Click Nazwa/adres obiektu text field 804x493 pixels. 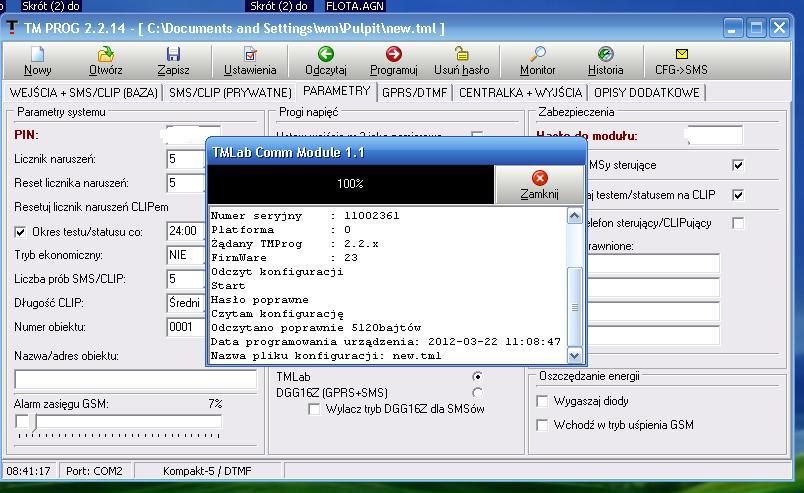[x=135, y=380]
